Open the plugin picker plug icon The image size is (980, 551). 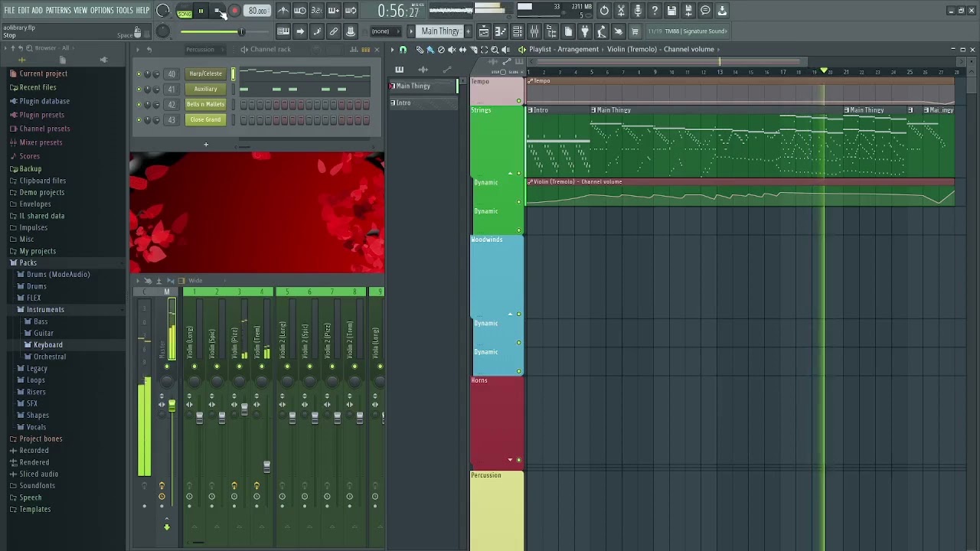585,31
